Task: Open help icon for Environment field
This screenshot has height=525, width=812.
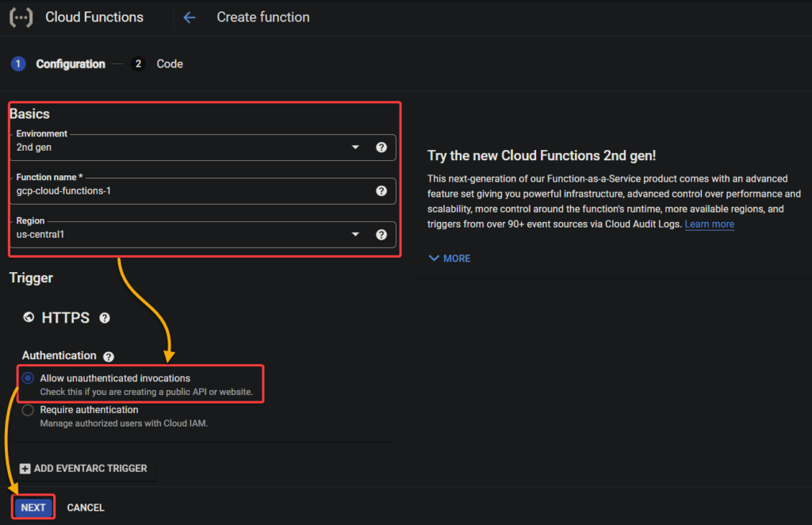Action: pyautogui.click(x=381, y=148)
